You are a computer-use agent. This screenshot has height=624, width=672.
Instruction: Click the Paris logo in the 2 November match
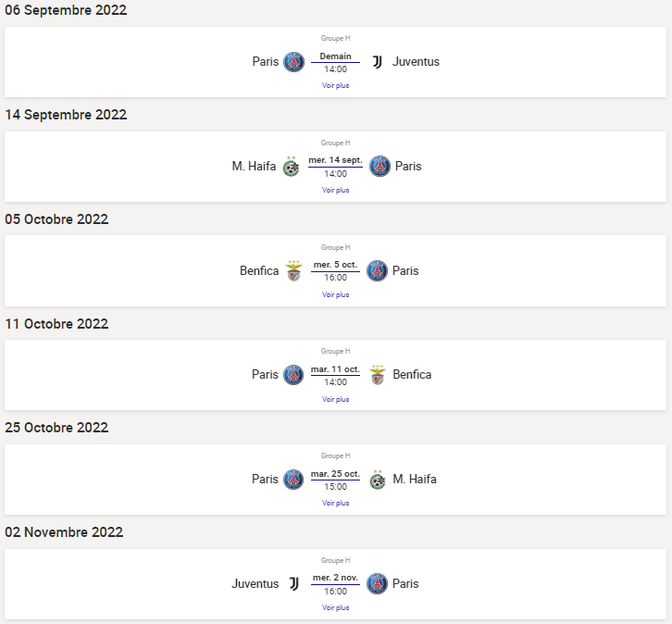[377, 584]
